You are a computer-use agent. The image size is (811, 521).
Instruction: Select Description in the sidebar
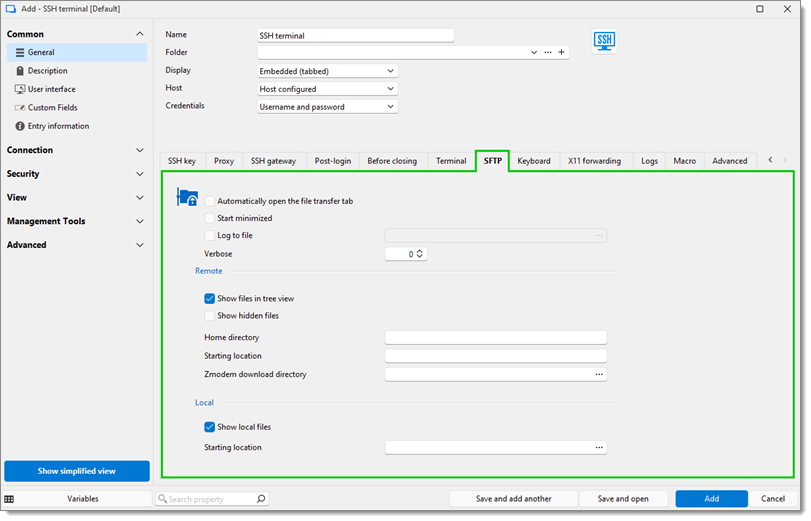tap(77, 71)
